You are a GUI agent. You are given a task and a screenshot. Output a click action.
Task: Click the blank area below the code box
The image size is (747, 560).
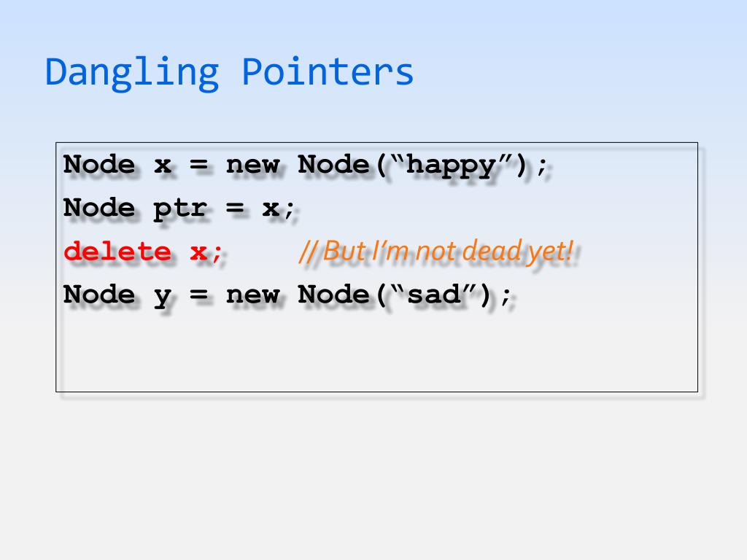373,476
